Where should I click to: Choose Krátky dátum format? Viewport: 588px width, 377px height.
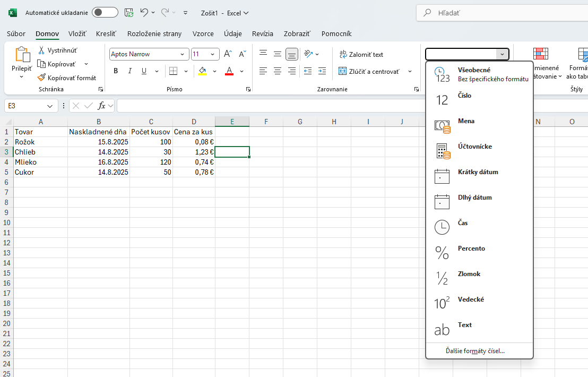click(479, 177)
